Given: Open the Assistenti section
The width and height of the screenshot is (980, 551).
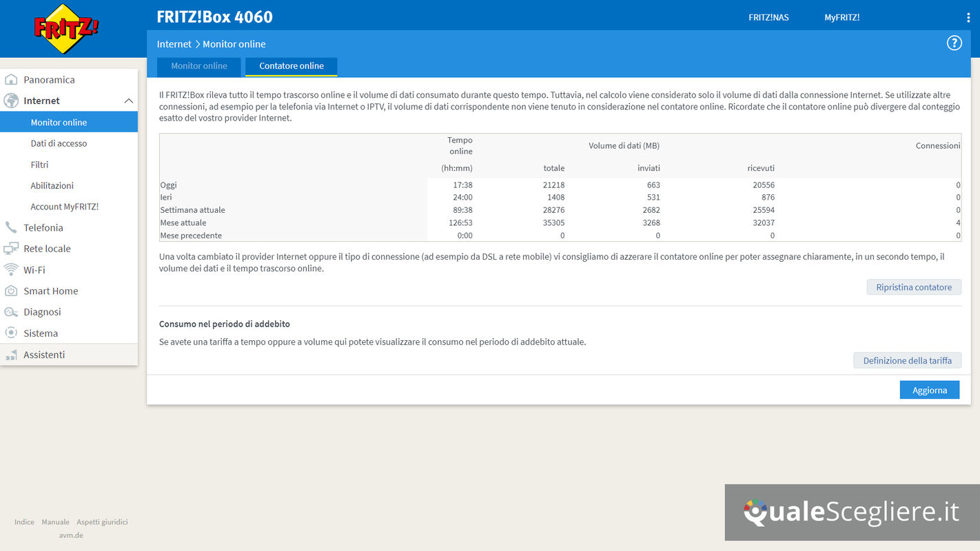Looking at the screenshot, I should [x=44, y=355].
